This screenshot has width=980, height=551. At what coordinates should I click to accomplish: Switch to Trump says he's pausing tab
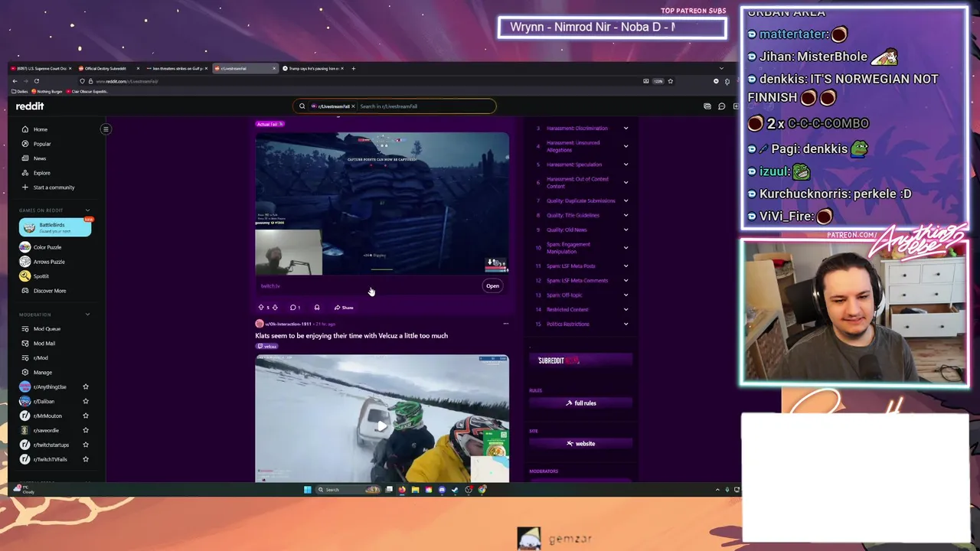pos(312,69)
